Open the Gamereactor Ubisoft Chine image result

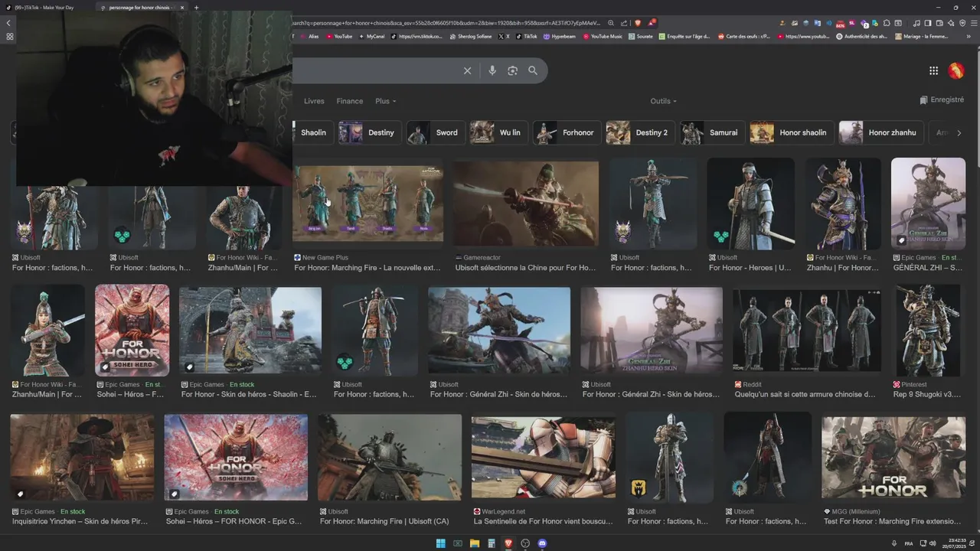[525, 203]
